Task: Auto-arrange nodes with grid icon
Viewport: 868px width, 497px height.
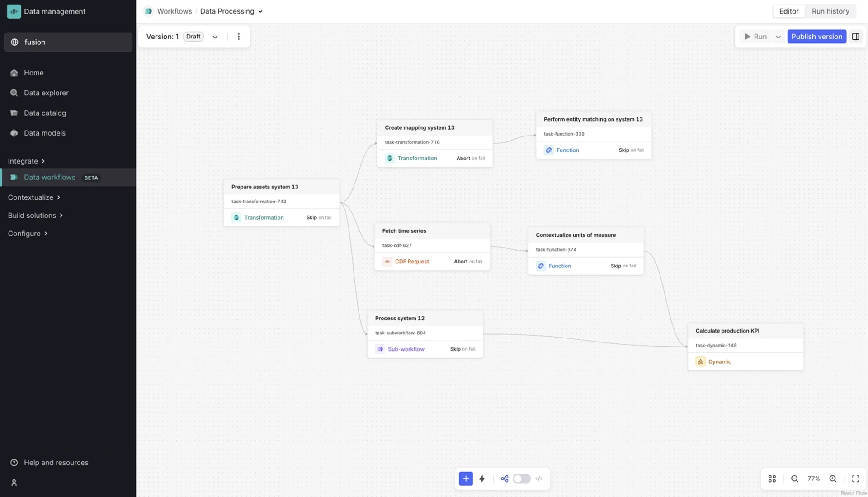Action: [x=772, y=478]
